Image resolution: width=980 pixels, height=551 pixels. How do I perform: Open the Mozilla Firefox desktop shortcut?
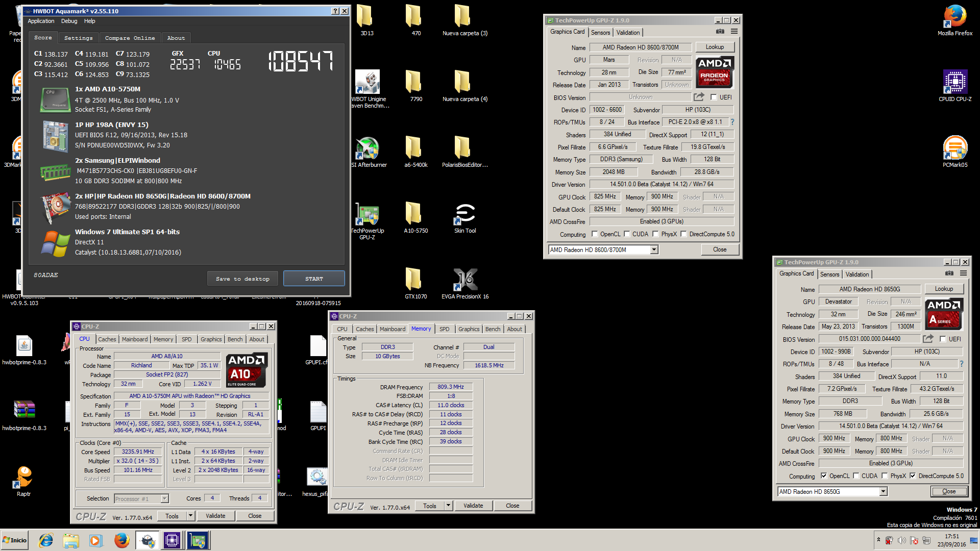(954, 19)
